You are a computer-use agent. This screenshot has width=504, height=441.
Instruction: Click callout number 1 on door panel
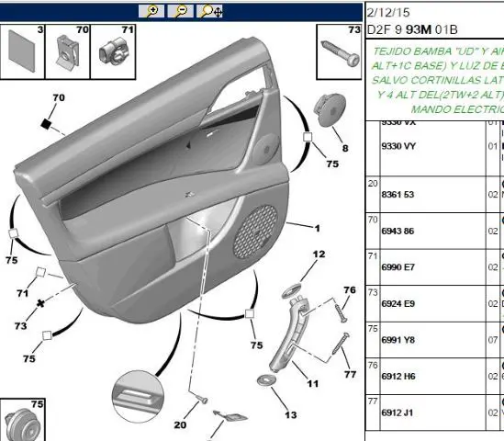pyautogui.click(x=318, y=228)
